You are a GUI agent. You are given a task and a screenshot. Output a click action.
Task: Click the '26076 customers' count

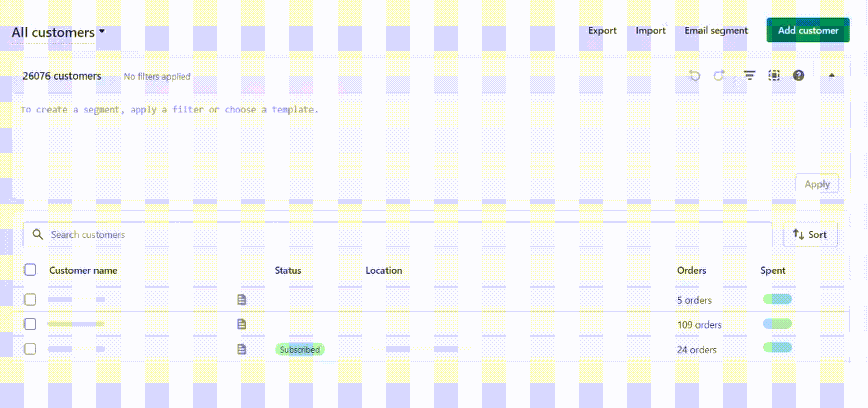pos(62,76)
